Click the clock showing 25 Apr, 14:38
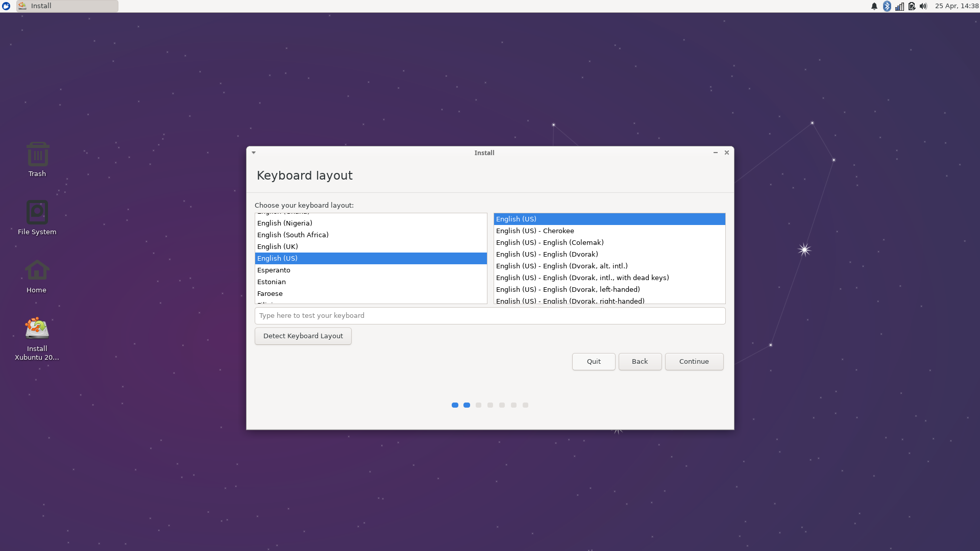 (x=957, y=6)
